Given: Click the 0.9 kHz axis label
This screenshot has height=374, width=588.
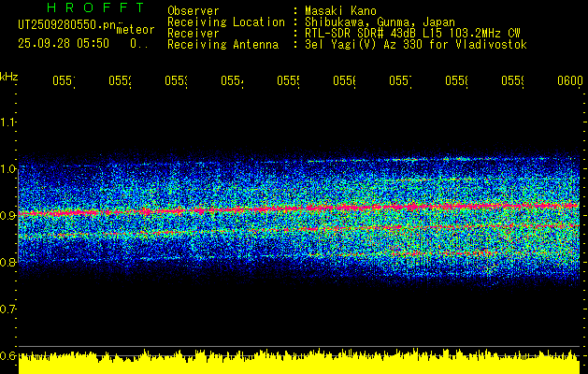Looking at the screenshot, I should (7, 216).
